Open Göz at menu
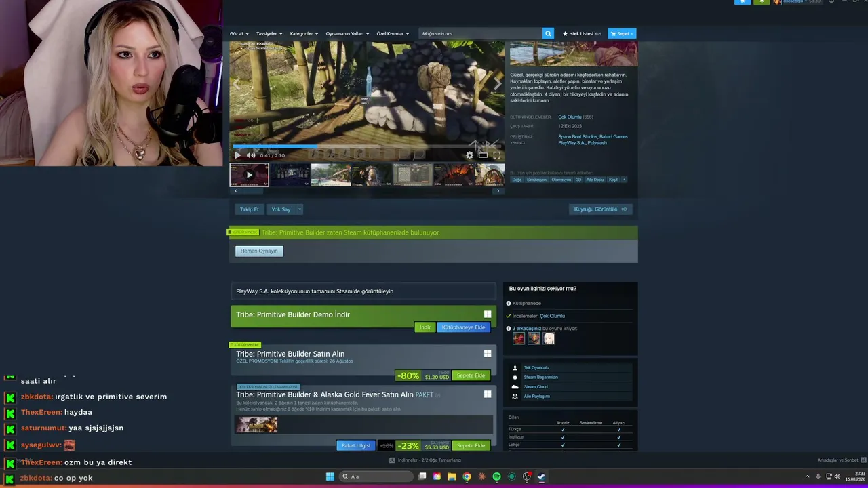868x488 pixels. 239,33
